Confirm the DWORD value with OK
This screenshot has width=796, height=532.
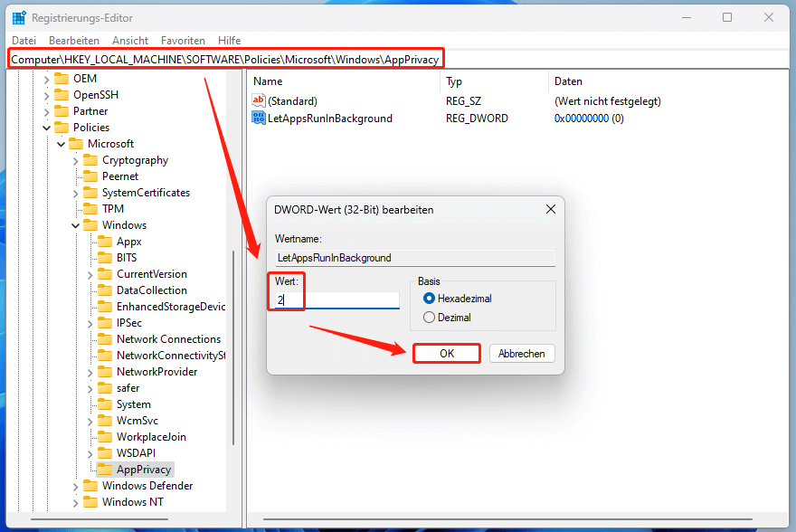pyautogui.click(x=447, y=354)
